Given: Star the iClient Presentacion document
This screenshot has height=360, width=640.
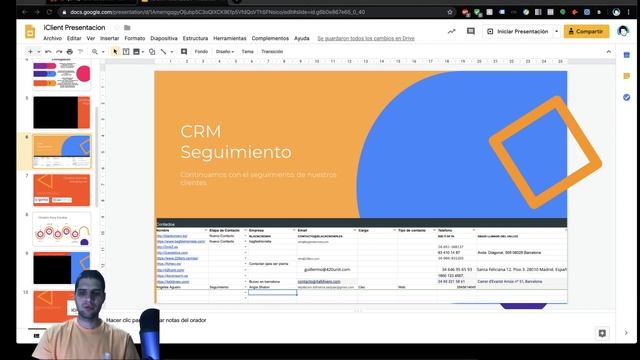Looking at the screenshot, I should pyautogui.click(x=117, y=28).
